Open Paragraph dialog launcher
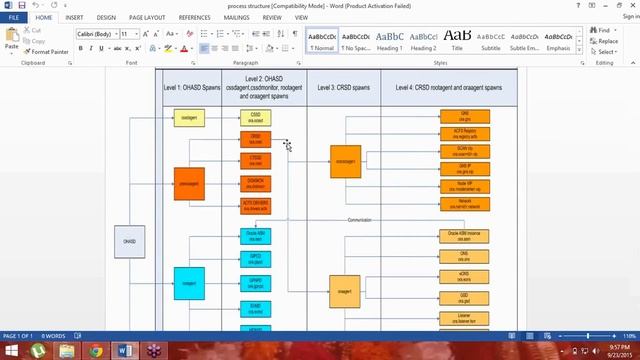 299,63
